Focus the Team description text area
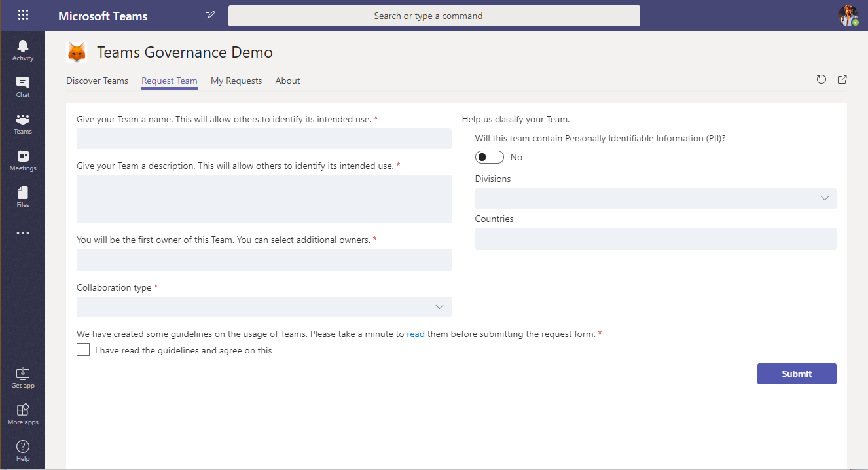This screenshot has height=470, width=868. [x=264, y=199]
